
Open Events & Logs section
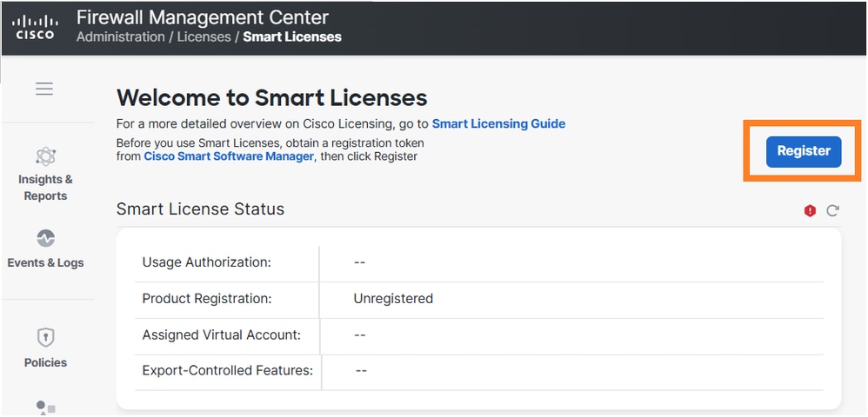tap(45, 248)
